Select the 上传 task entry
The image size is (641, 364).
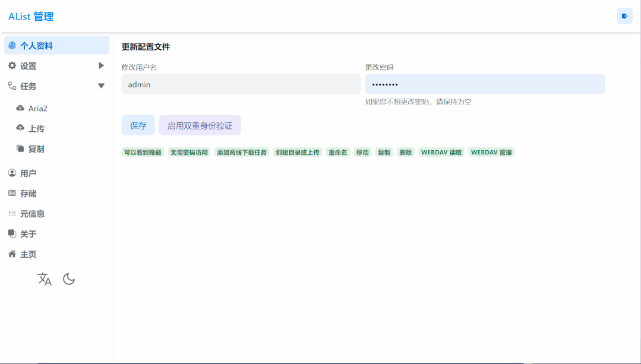point(61,128)
